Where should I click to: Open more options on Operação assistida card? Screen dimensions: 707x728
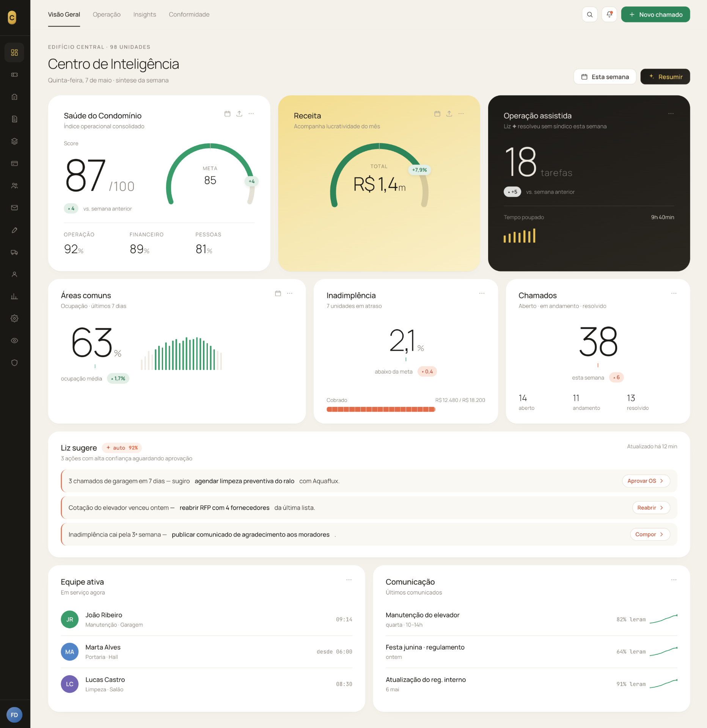[671, 114]
